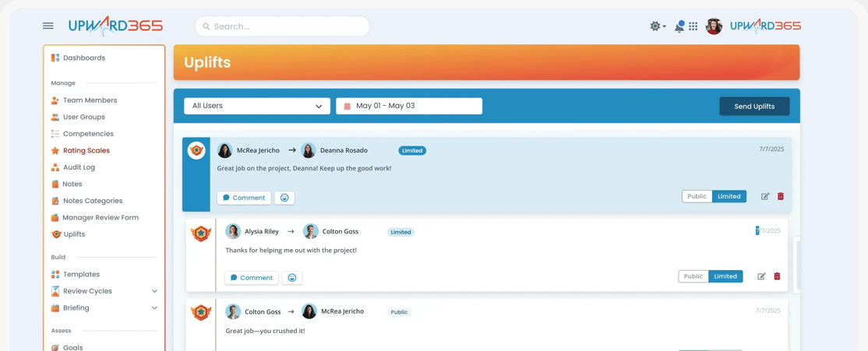This screenshot has width=868, height=351.
Task: Expand the Briefing sidebar section
Action: [x=154, y=308]
